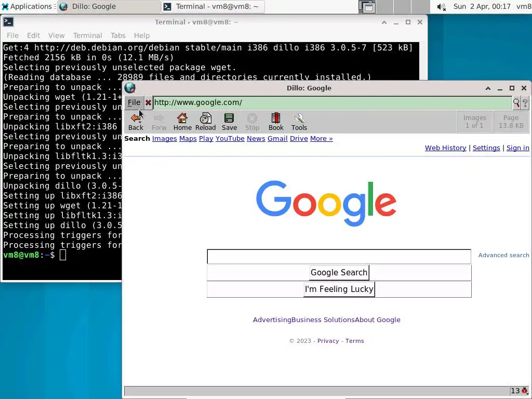Screen dimensions: 532x399
Task: Open the Book bookmarks icon
Action: tap(275, 122)
